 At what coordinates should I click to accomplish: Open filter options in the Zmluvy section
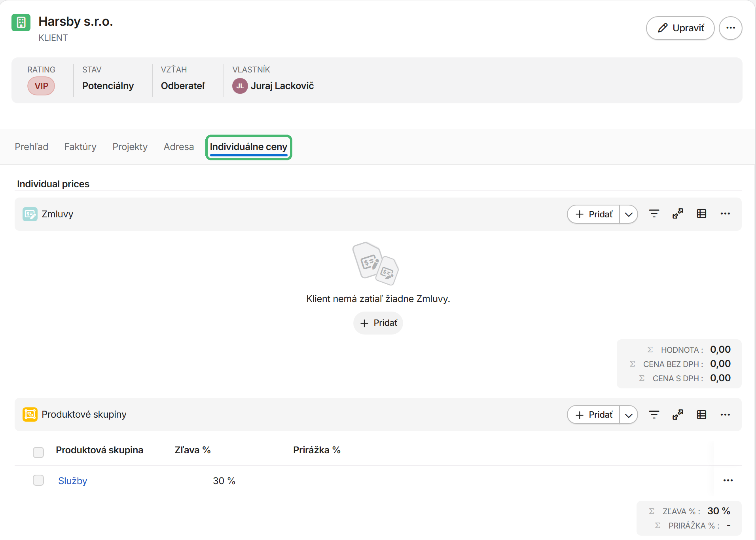tap(654, 214)
